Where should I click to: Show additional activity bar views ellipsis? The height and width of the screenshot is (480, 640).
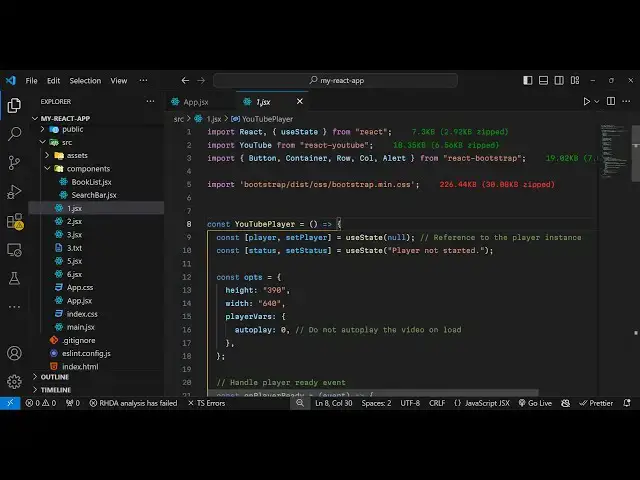14,307
